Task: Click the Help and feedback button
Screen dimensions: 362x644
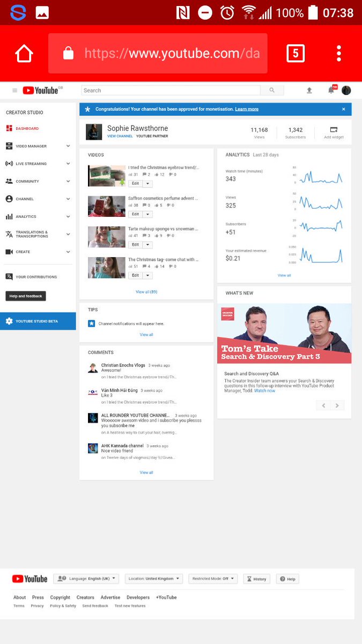Action: pyautogui.click(x=26, y=296)
